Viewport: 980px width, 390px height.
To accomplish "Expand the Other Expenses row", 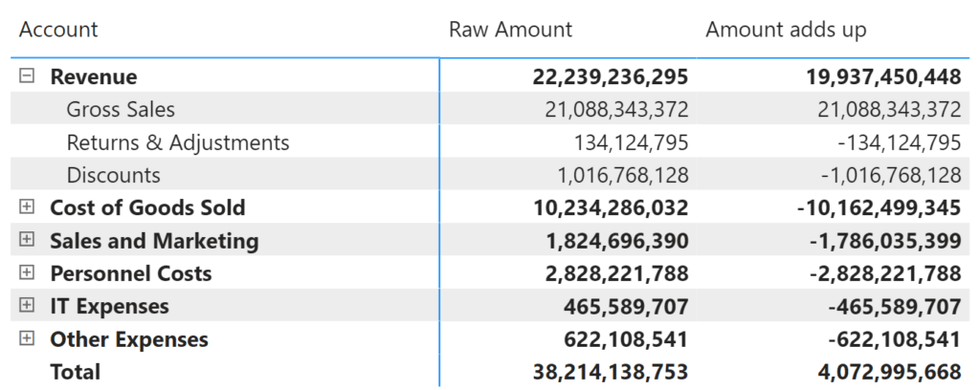I will click(27, 338).
